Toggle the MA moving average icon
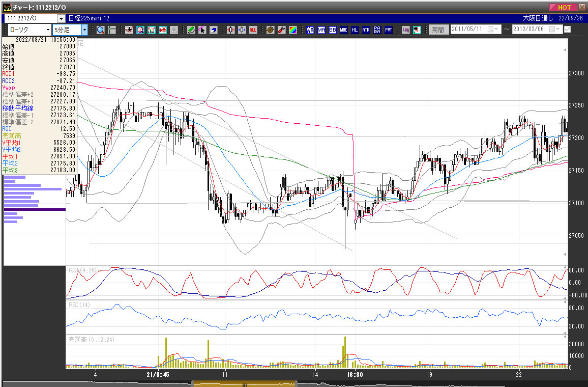 coord(321,30)
